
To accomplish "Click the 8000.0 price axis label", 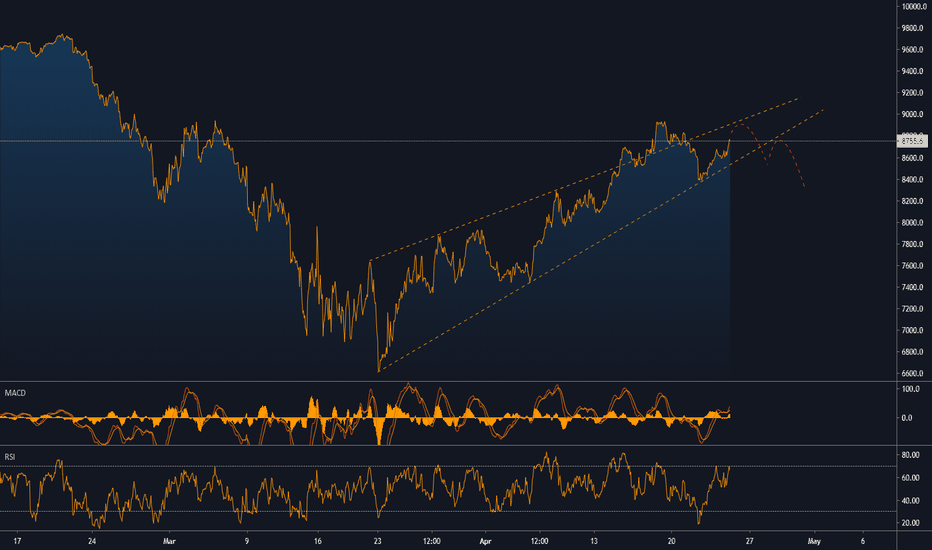I will 912,223.
